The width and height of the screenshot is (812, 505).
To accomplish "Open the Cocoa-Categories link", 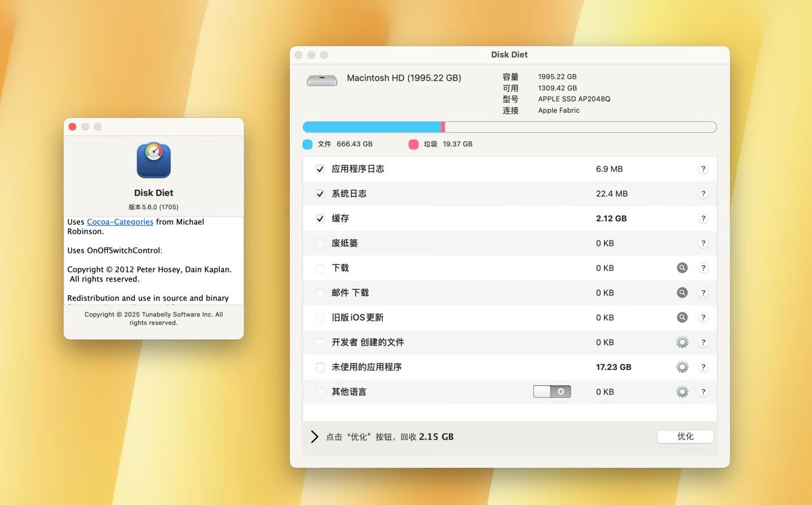I will tap(120, 222).
